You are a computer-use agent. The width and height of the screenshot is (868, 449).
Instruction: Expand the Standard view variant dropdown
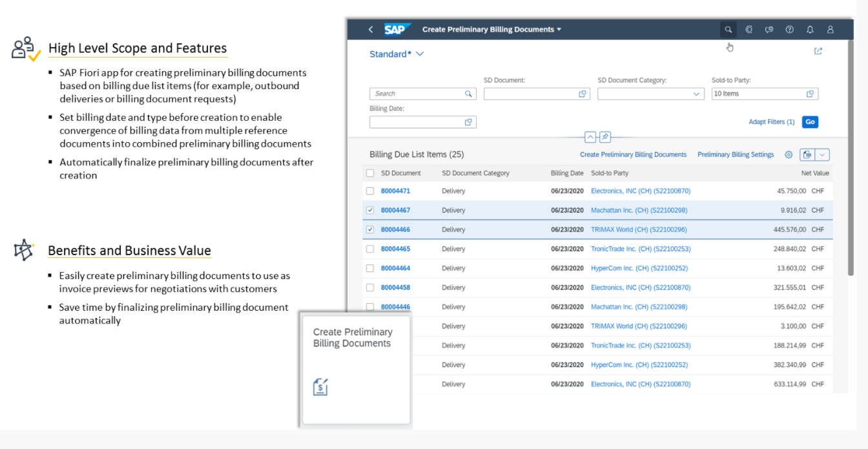pyautogui.click(x=420, y=54)
